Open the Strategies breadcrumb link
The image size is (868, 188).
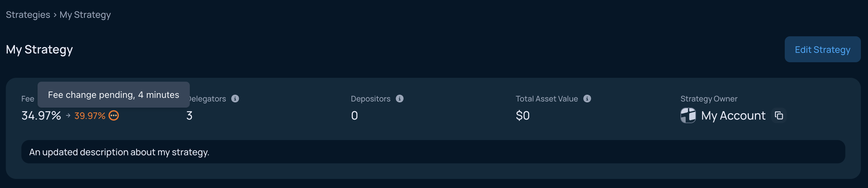[x=28, y=15]
